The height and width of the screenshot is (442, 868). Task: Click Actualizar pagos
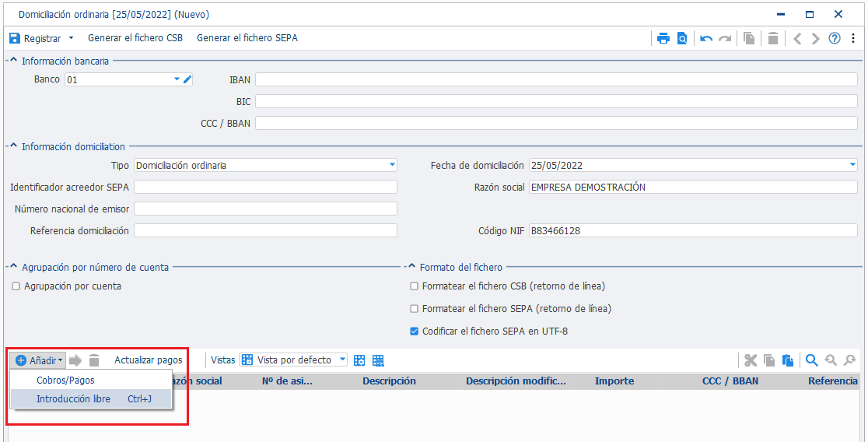point(149,360)
